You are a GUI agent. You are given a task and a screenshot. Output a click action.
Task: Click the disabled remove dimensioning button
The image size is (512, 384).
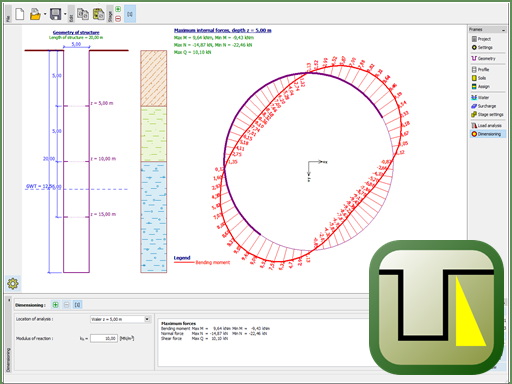pyautogui.click(x=67, y=305)
